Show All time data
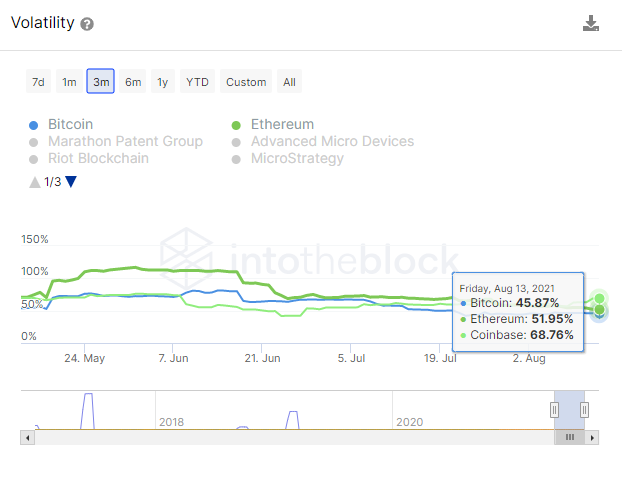Screen dimensions: 622x493 (289, 82)
